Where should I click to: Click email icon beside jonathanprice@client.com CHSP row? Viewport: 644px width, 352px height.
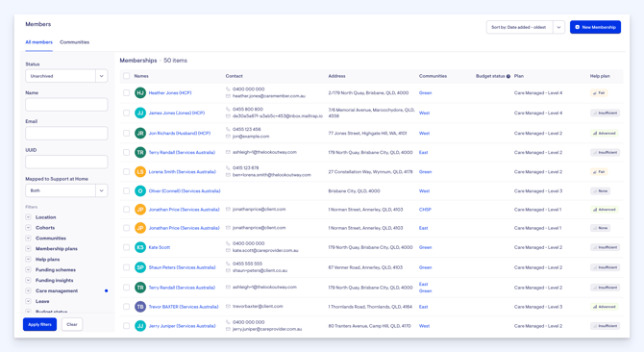pos(228,209)
